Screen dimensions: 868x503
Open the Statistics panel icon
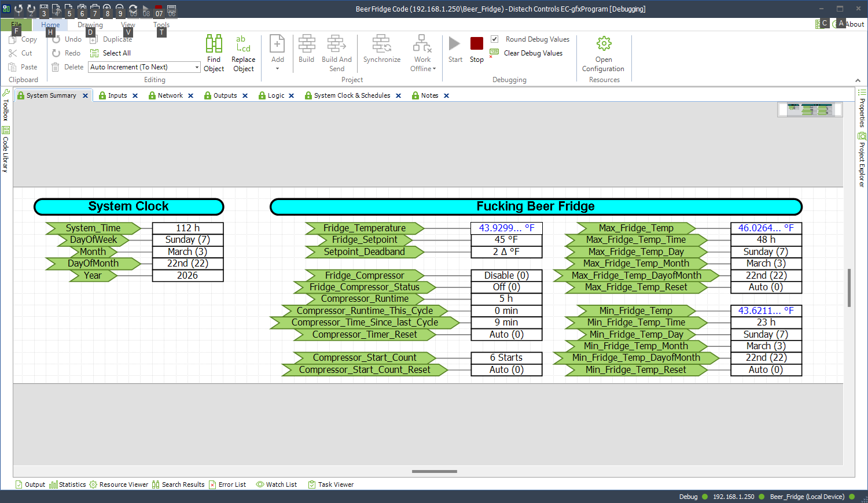click(53, 484)
